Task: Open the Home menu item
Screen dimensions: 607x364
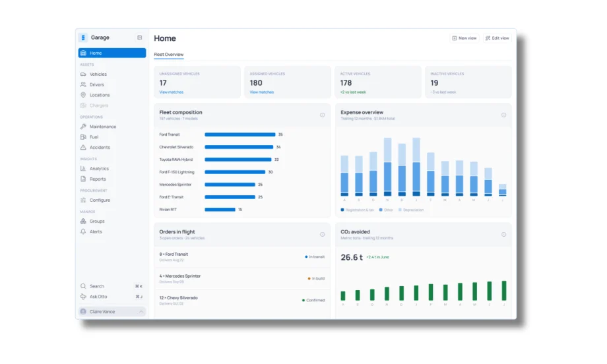Action: (x=112, y=53)
